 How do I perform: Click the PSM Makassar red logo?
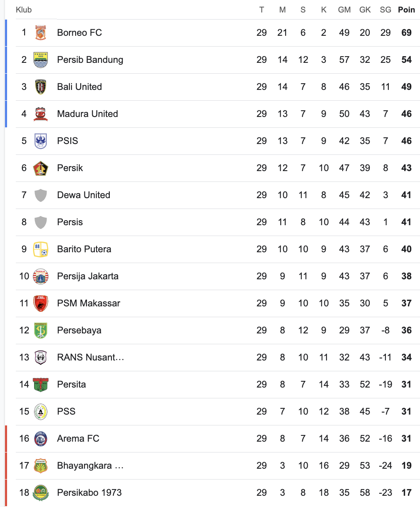pyautogui.click(x=41, y=303)
